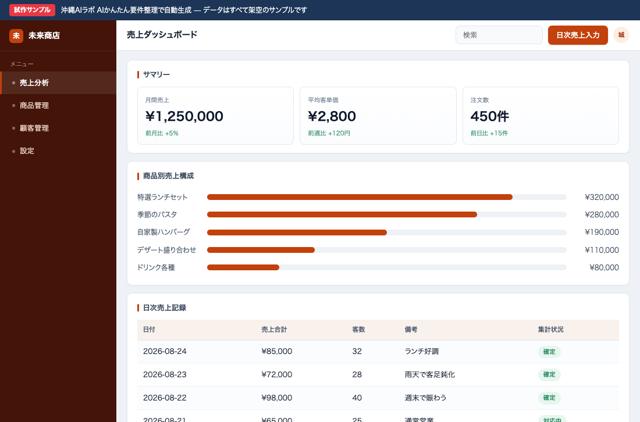640x422 pixels.
Task: Select the 2026-08-24 date cell
Action: click(x=165, y=351)
